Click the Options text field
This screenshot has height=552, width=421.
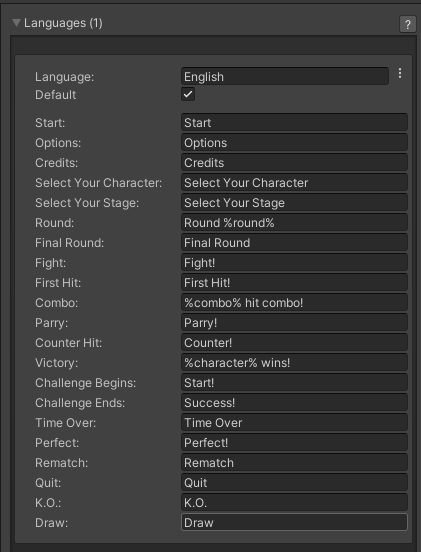coord(294,143)
